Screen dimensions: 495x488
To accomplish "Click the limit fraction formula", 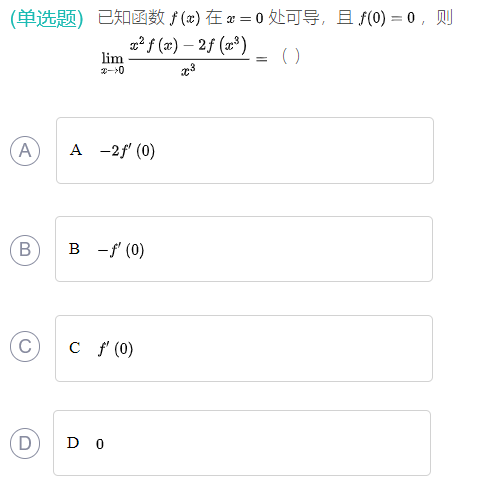I will pos(175,56).
